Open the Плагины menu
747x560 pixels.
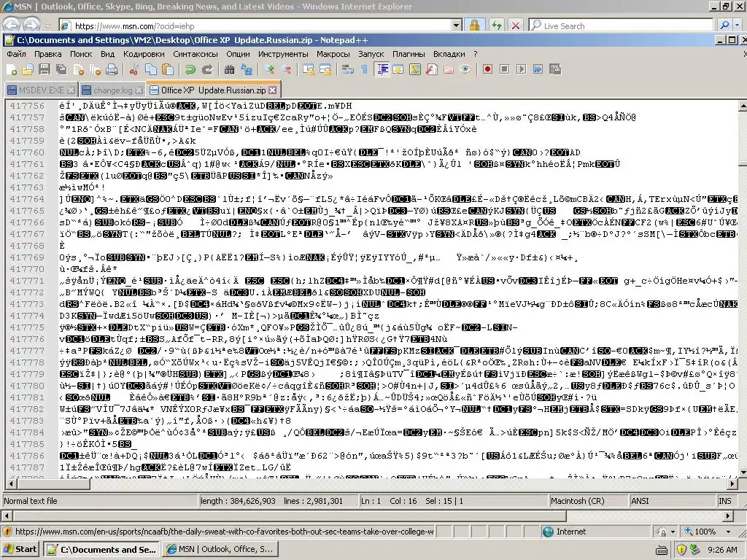pyautogui.click(x=409, y=54)
